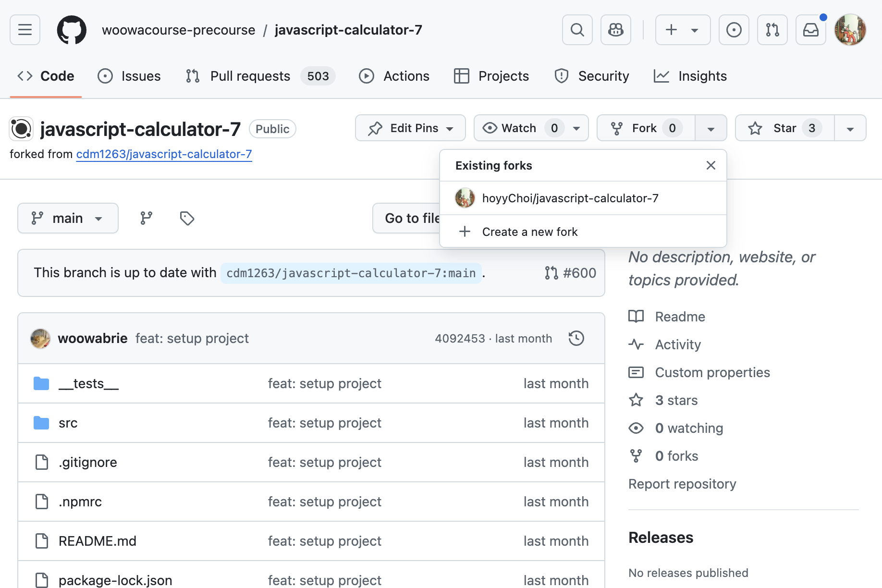The image size is (882, 588).
Task: Switch to the Projects tab
Action: click(491, 76)
